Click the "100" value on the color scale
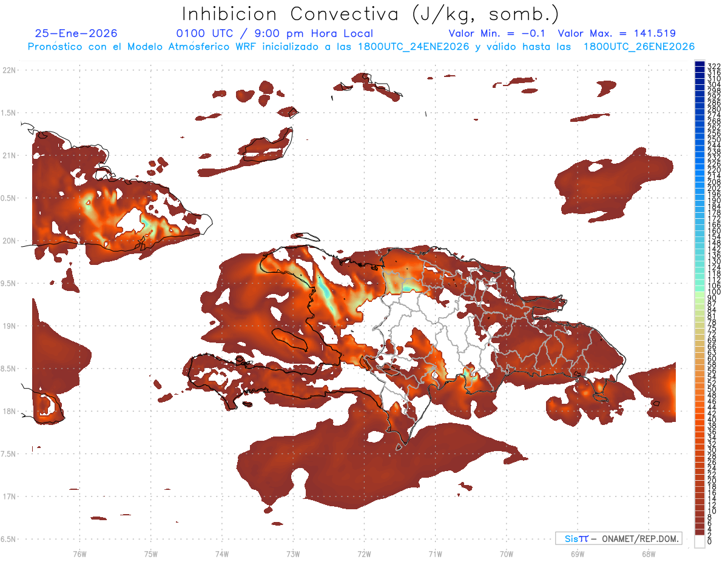 tap(714, 292)
